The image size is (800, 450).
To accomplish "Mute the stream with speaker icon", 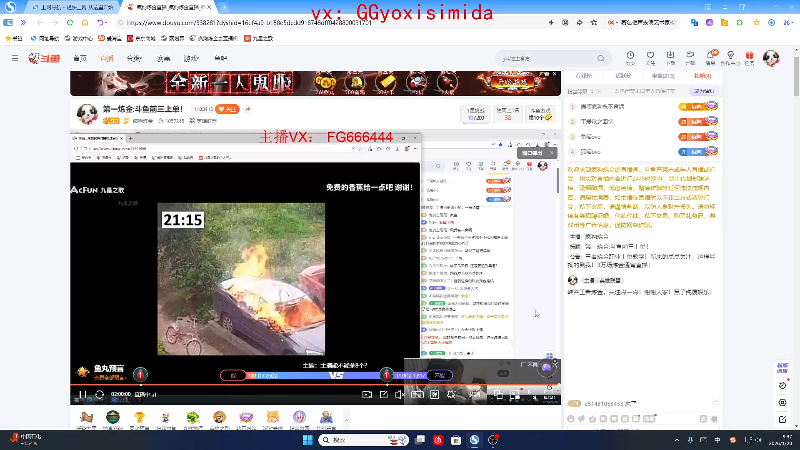I will tap(399, 394).
